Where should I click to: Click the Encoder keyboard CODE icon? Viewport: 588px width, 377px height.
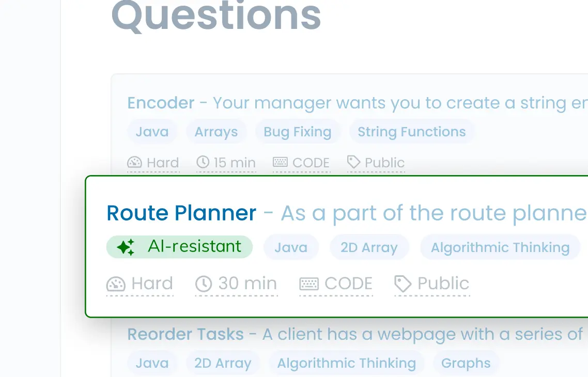click(280, 163)
